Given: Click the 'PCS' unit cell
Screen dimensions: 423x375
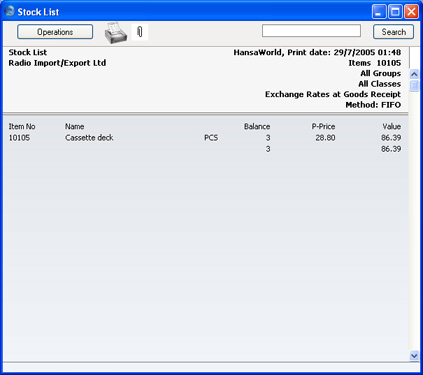Looking at the screenshot, I should coord(211,138).
